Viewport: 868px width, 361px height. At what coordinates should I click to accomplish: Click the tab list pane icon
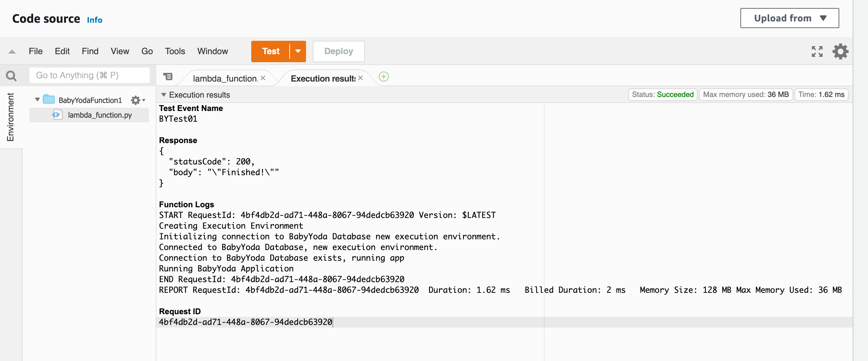pyautogui.click(x=168, y=77)
